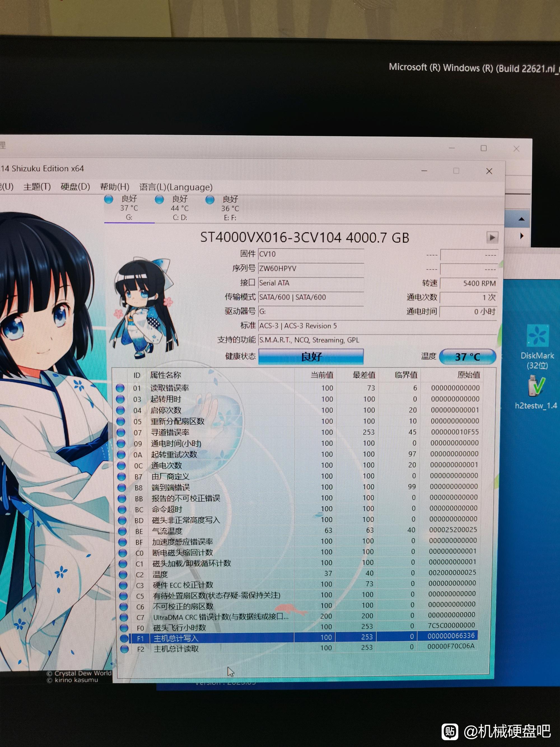
Task: Minimize the CrystalDiskInfo window
Action: click(424, 171)
